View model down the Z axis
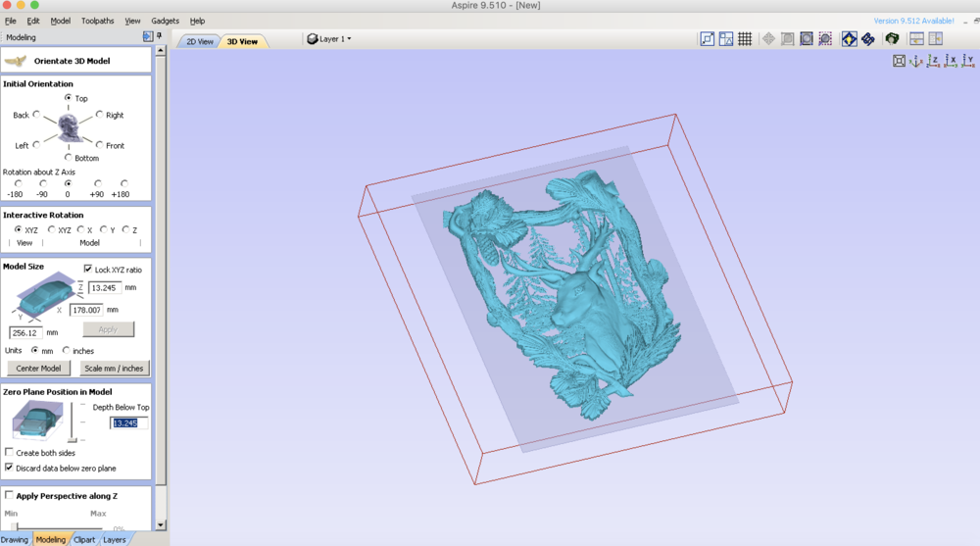The height and width of the screenshot is (546, 980). 933,61
